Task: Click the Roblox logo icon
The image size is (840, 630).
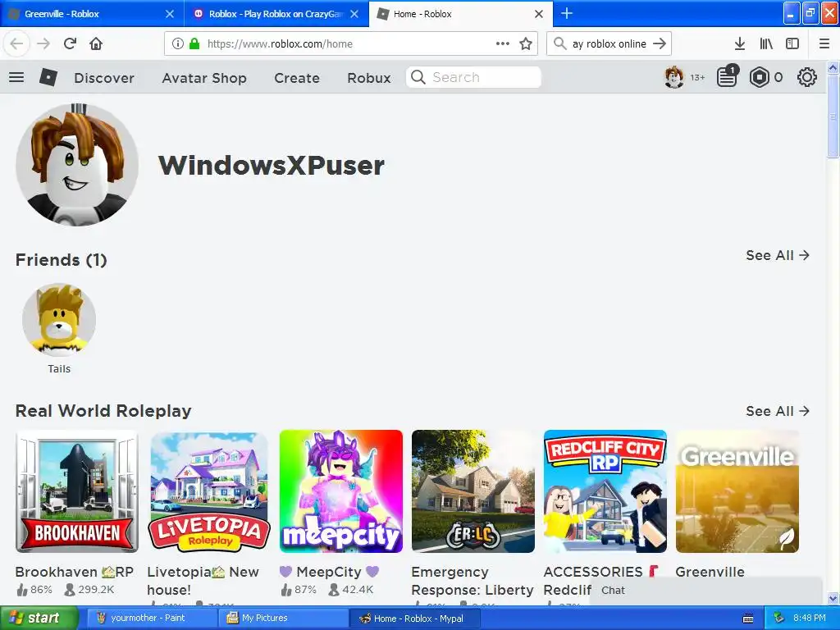Action: click(48, 78)
